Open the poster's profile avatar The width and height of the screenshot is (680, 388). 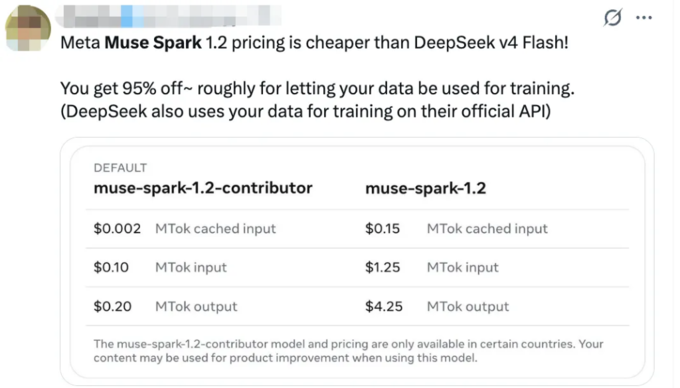point(28,28)
